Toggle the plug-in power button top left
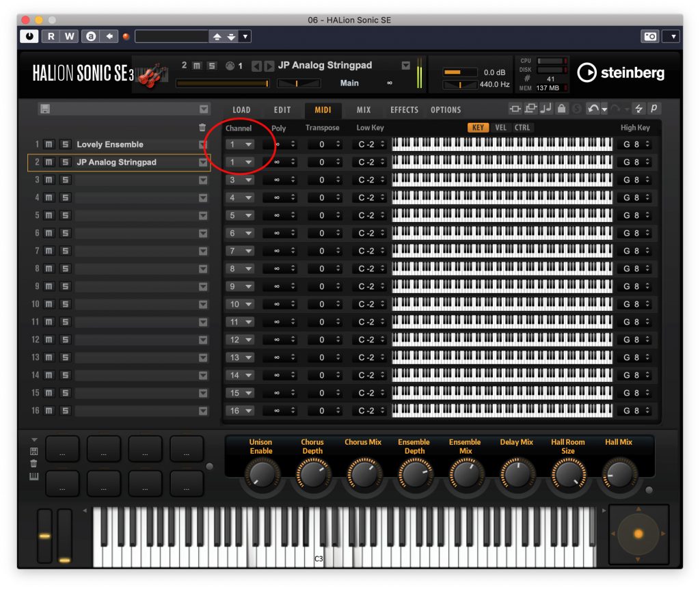Screen dimensions: 700x589 29,35
